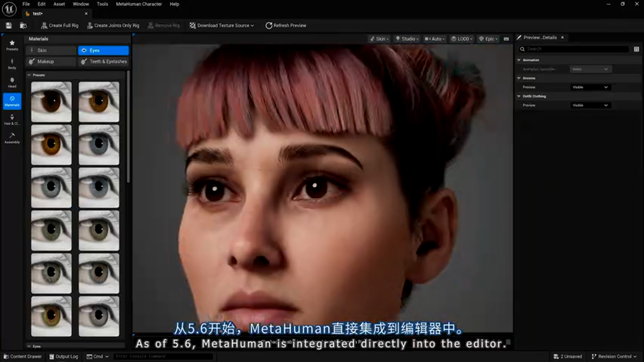Open the MetaHuman Character menu
The width and height of the screenshot is (644, 362).
pyautogui.click(x=139, y=4)
